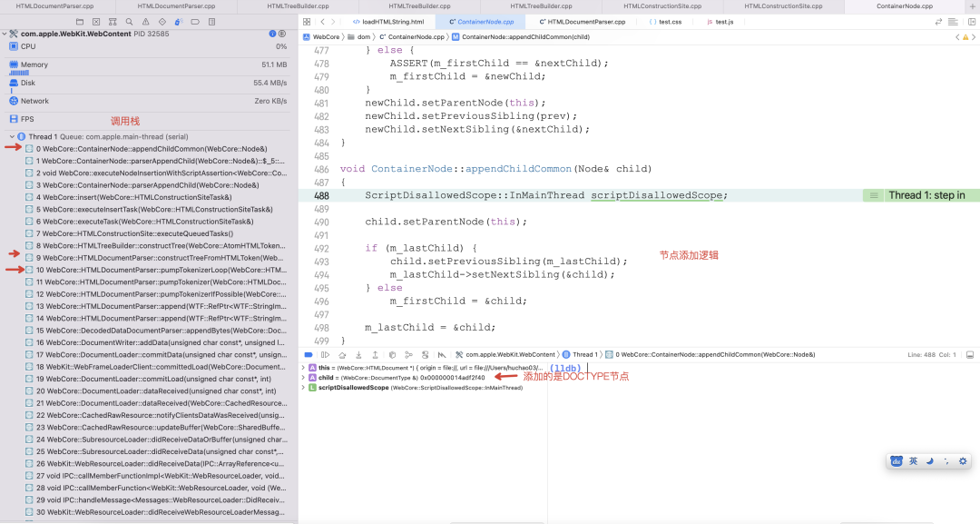Open the HTMLDocumentParser.cpp editor tab
This screenshot has height=524, width=980.
[x=582, y=22]
